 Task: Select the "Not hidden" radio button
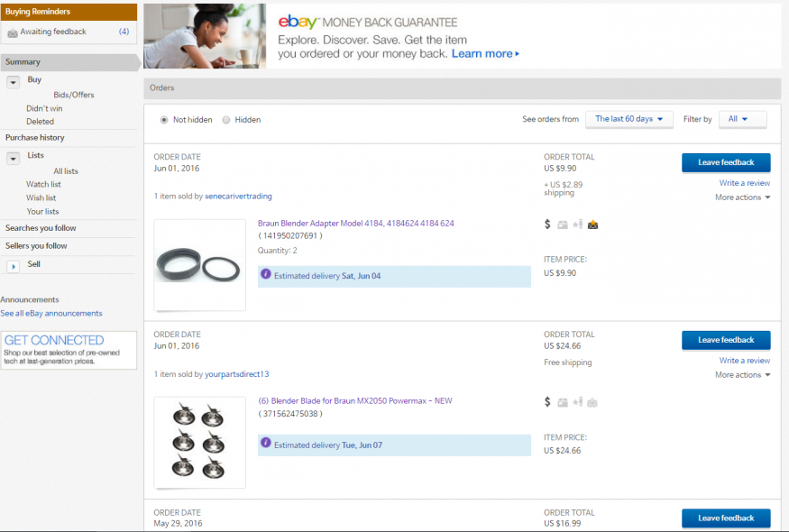[x=163, y=120]
